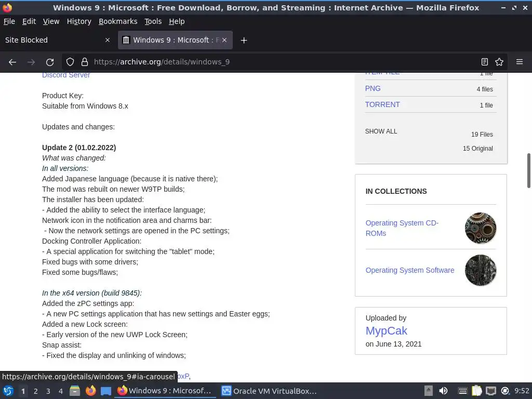Viewport: 532px width, 399px height.
Task: Open network status tray icon
Action: coord(491,391)
